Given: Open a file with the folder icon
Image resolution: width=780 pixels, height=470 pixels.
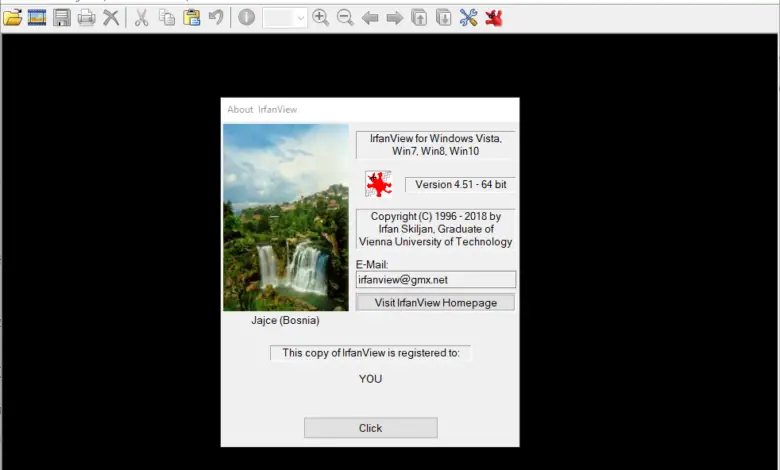Looking at the screenshot, I should coord(12,18).
